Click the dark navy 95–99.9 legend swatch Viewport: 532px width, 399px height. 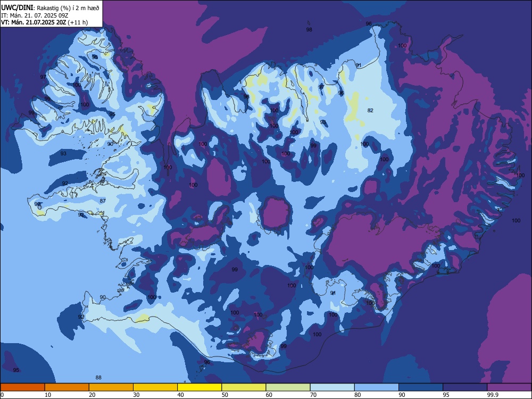pos(465,387)
